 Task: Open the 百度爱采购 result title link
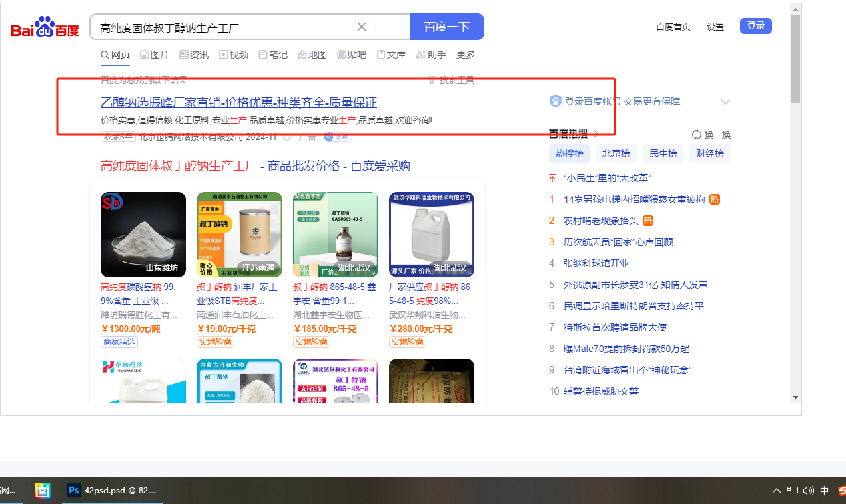(x=256, y=165)
